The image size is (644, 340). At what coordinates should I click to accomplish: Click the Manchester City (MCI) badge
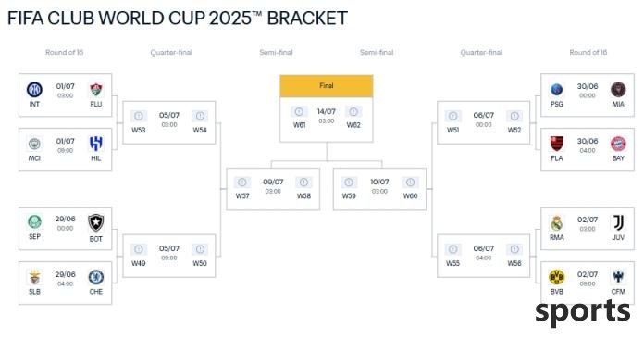34,145
